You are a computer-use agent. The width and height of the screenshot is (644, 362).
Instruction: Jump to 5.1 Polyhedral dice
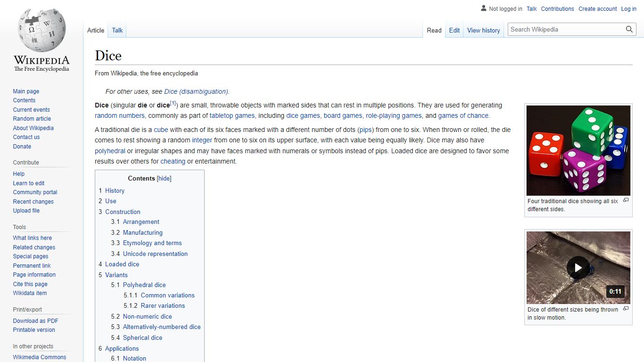(139, 285)
